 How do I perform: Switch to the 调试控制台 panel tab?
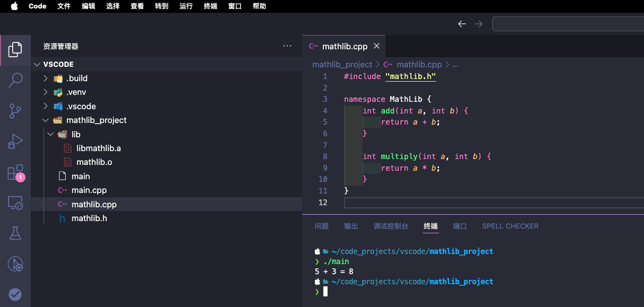(x=391, y=226)
